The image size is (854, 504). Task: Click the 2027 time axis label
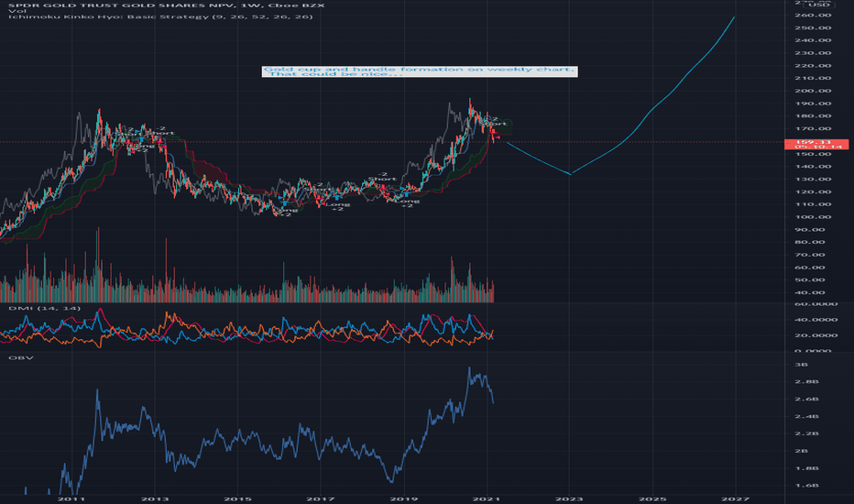736,499
